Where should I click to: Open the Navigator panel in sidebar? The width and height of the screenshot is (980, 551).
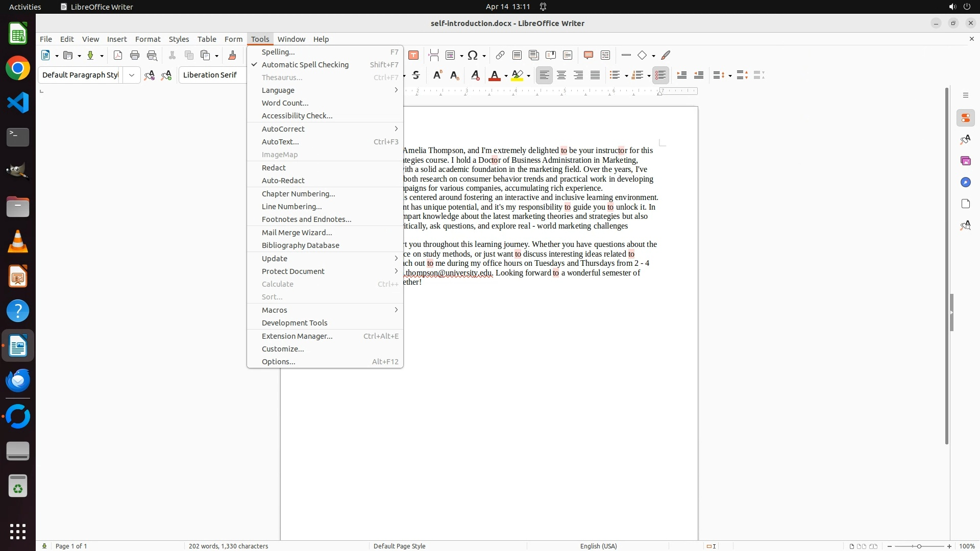(965, 182)
